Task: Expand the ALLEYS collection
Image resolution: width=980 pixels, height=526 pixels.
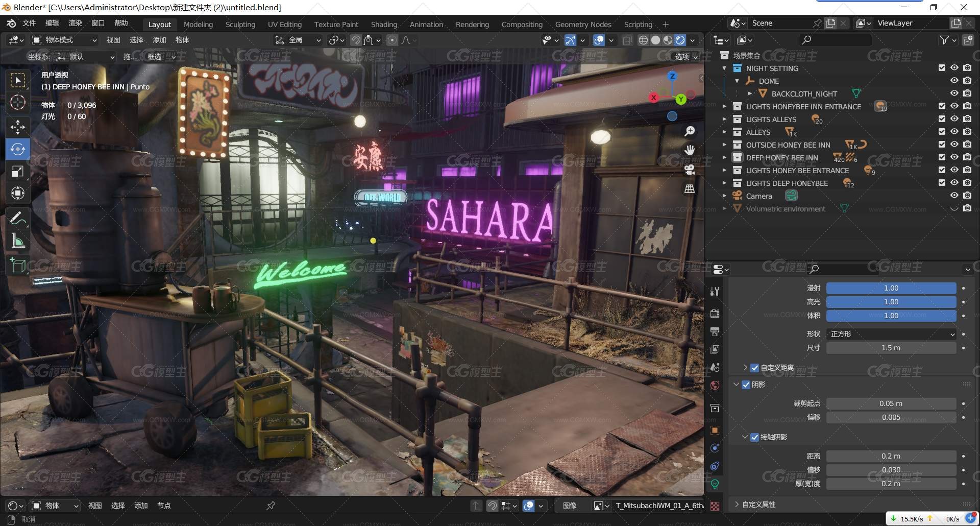Action: (724, 132)
